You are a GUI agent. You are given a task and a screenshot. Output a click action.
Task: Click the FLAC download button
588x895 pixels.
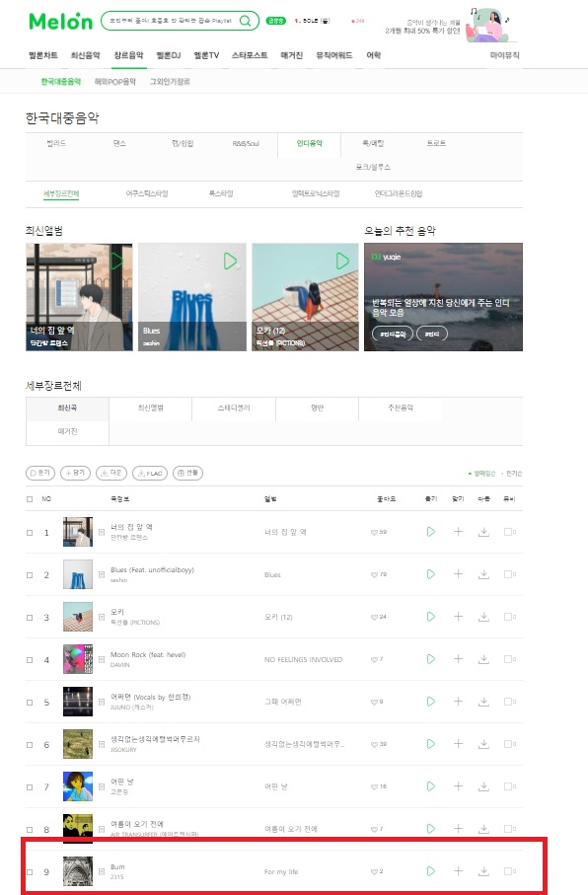coord(150,474)
